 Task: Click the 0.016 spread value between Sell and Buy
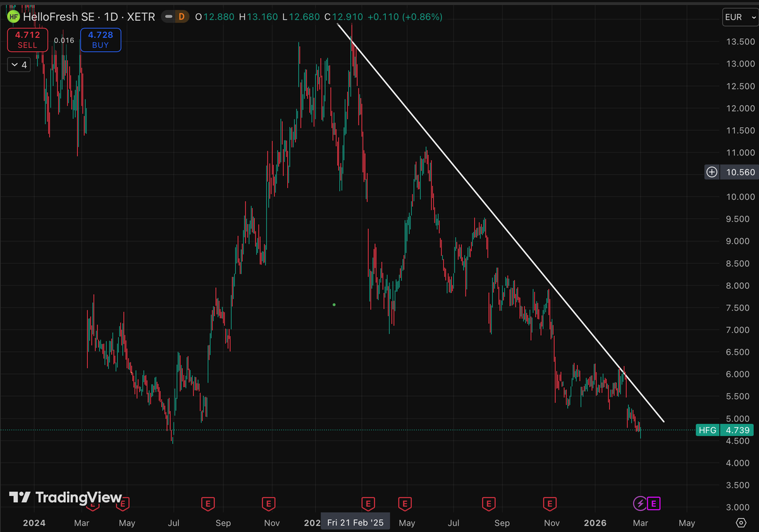pos(64,40)
